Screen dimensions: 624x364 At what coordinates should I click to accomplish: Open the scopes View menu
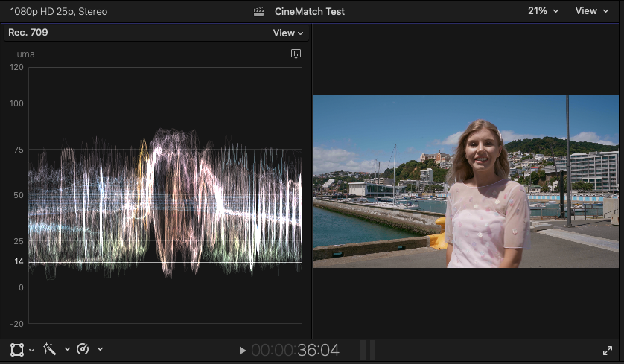[x=288, y=33]
